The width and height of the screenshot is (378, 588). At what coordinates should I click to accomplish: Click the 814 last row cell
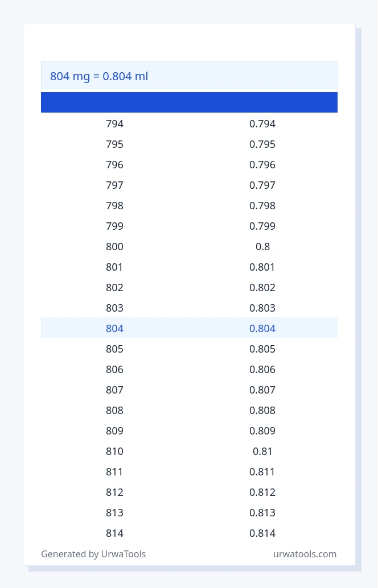(x=114, y=533)
